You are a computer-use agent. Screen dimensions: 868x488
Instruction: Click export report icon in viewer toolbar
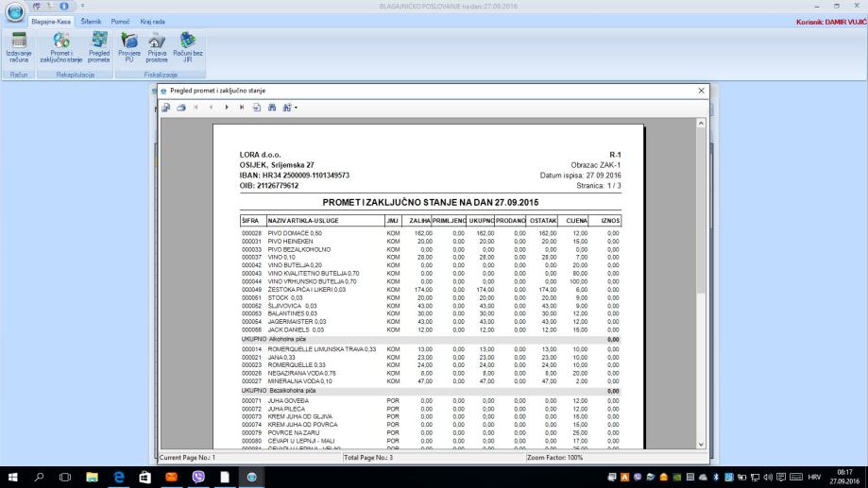point(165,108)
